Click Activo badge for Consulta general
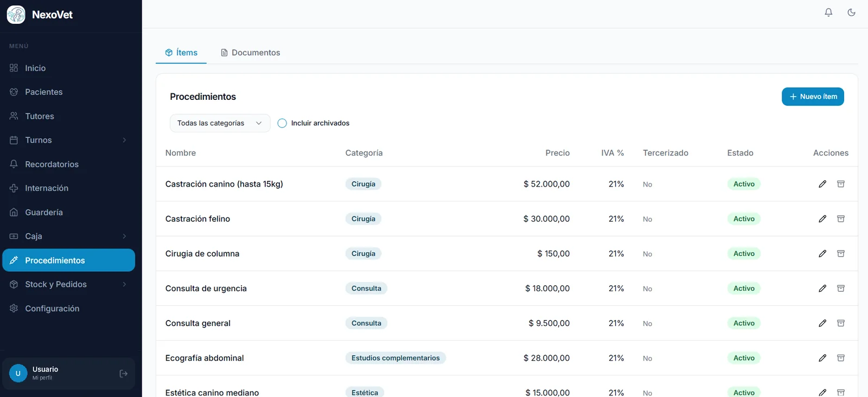 point(744,323)
